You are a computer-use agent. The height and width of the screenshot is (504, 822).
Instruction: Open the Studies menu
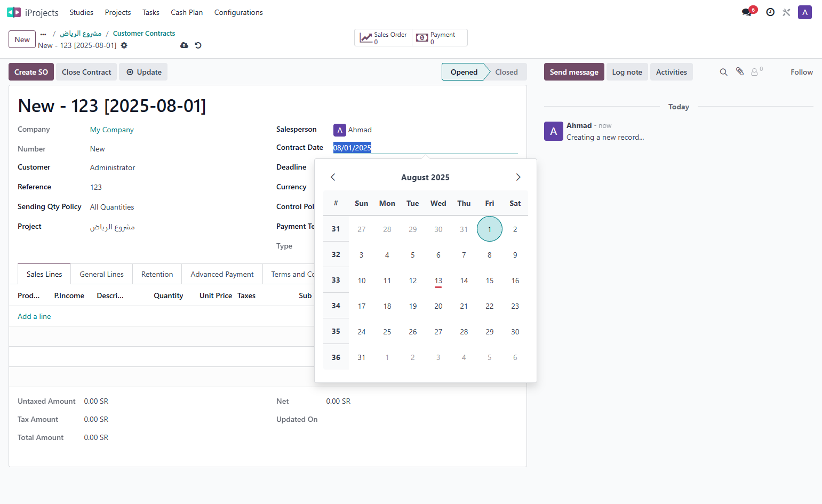(81, 12)
